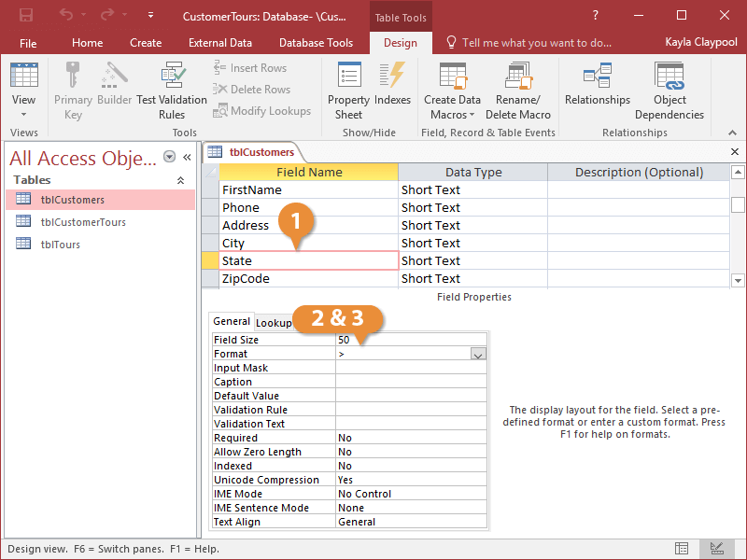Screen dimensions: 747x560
Task: Collapse the ribbon with the arrow
Action: click(732, 133)
